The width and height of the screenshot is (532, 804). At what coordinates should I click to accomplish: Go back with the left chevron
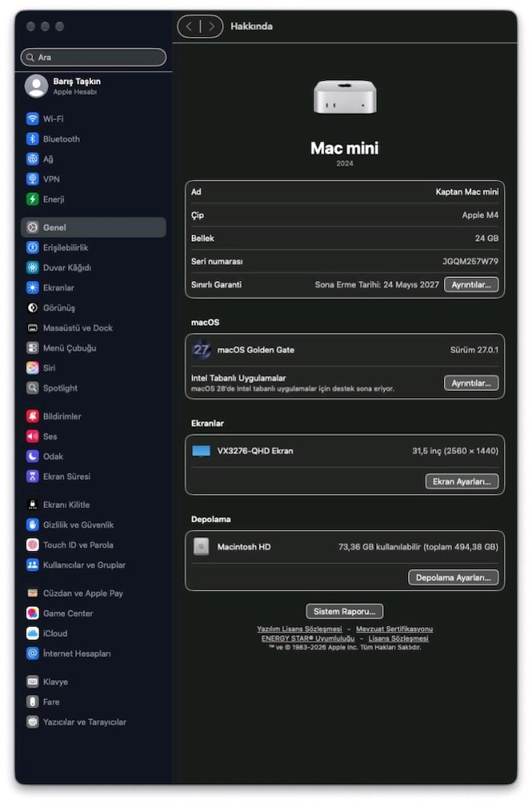coord(189,26)
